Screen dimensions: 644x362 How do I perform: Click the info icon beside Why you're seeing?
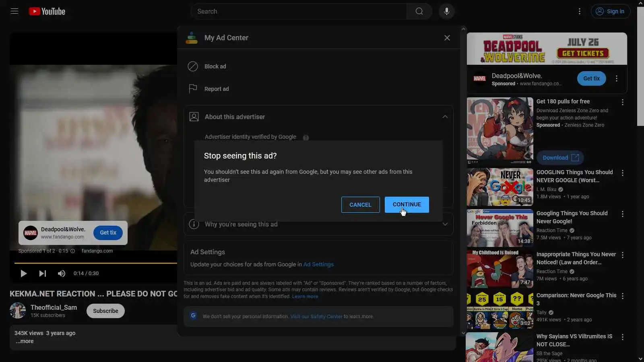point(194,224)
